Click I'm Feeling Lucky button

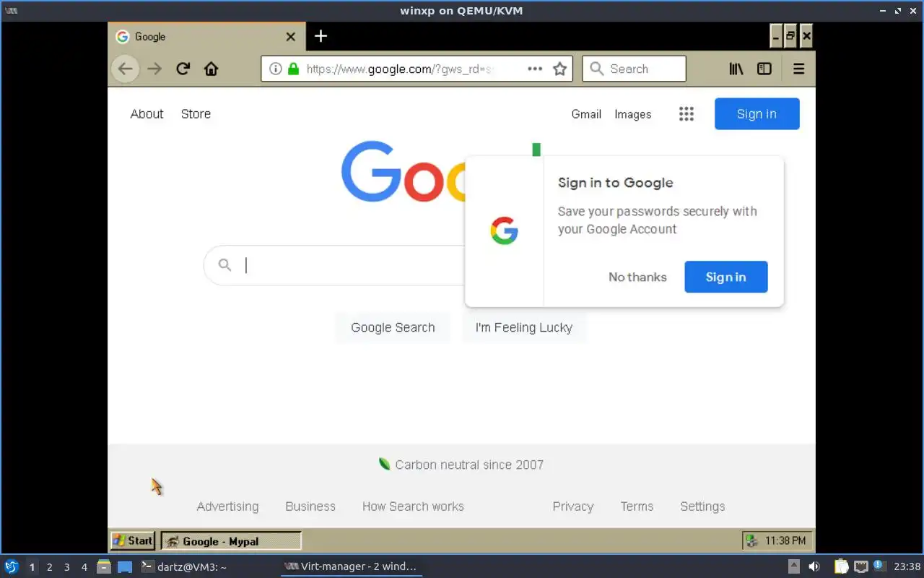523,327
